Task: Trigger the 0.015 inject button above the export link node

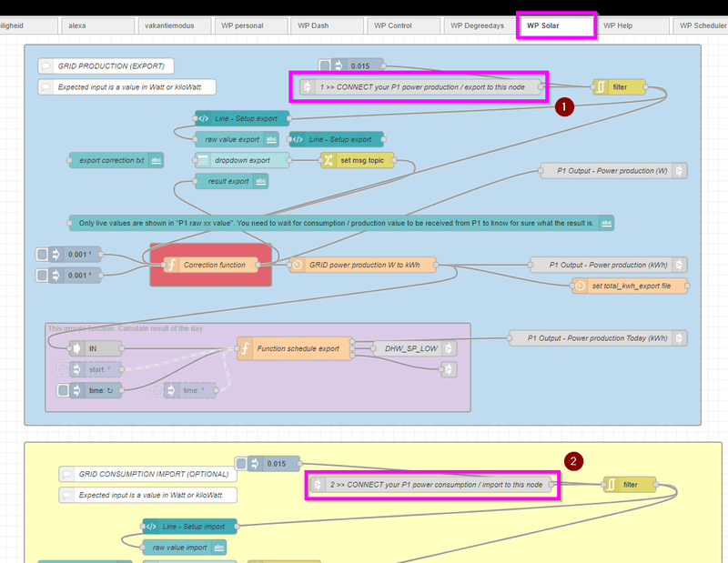Action: click(x=325, y=65)
